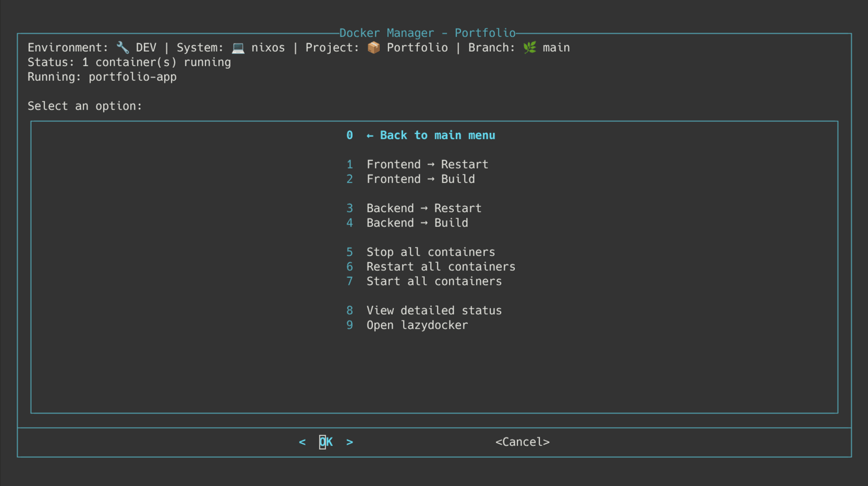Launch Open lazydocker entry

416,326
